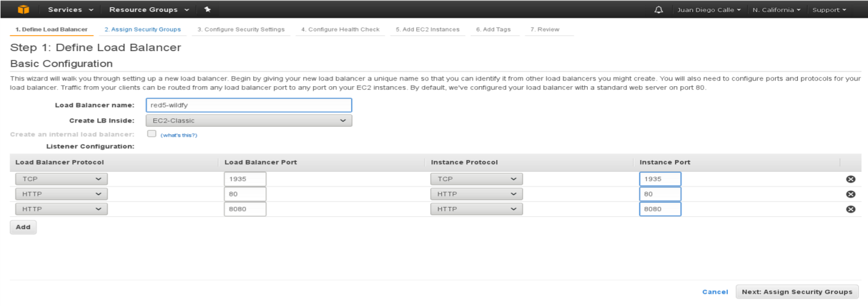Click the Add listener button
The width and height of the screenshot is (868, 306).
click(23, 227)
